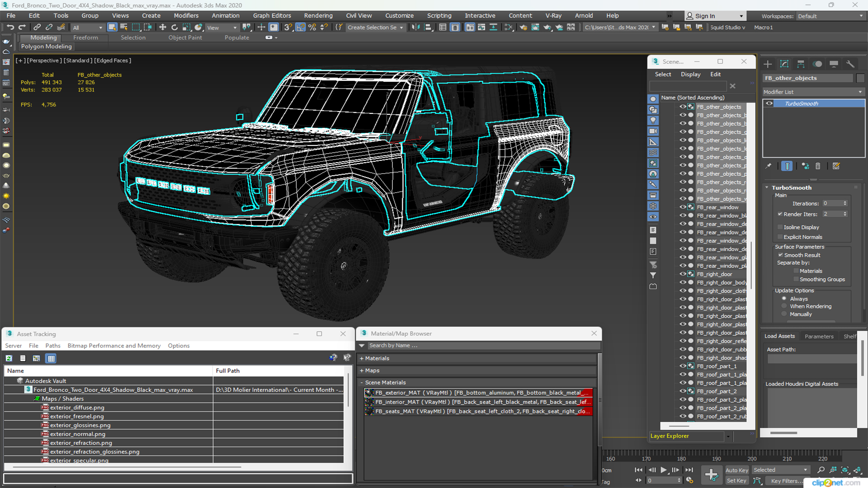Open the selection filter All dropdown

coord(88,28)
